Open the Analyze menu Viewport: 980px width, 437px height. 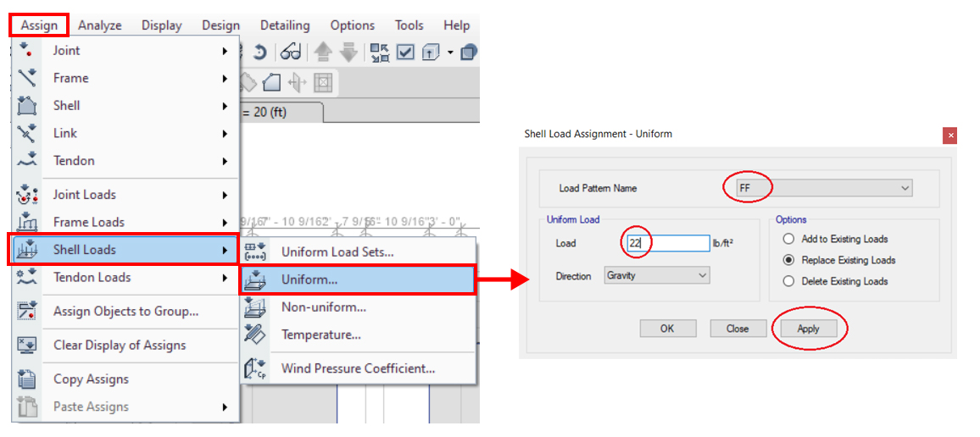[x=100, y=25]
